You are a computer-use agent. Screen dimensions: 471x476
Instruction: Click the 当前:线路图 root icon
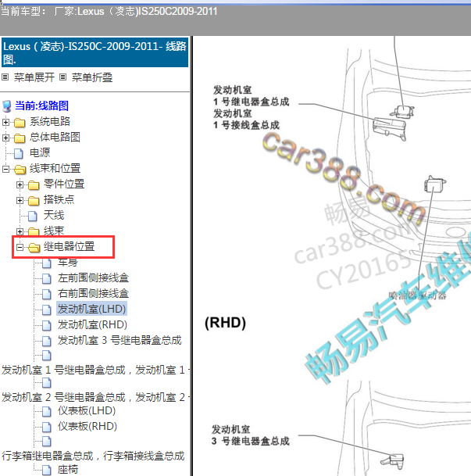[x=7, y=106]
